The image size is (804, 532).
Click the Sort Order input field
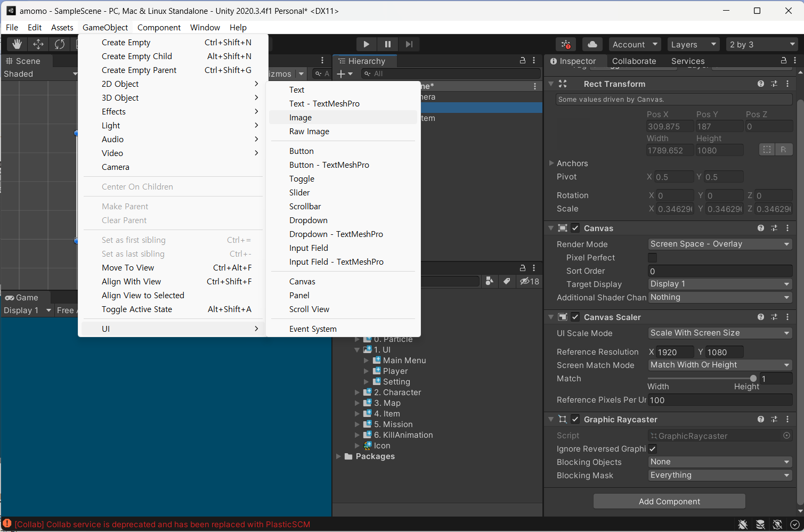pos(720,271)
